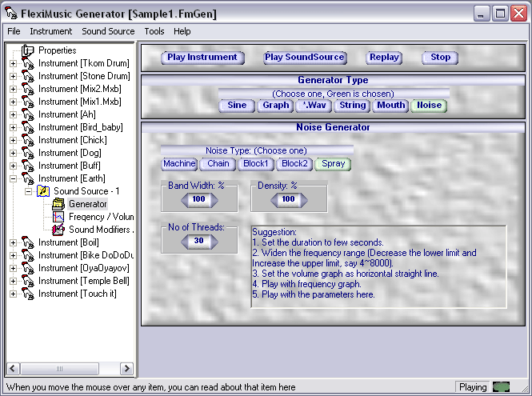Click the Bird_baby instrument icon
Viewport: 532px width, 396px height.
click(28, 127)
